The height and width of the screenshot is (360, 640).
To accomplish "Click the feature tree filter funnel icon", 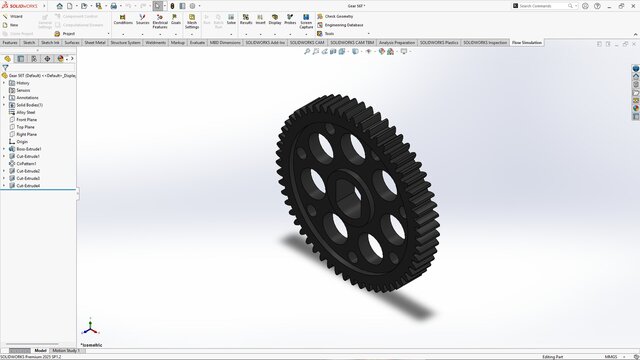I will tap(5, 67).
